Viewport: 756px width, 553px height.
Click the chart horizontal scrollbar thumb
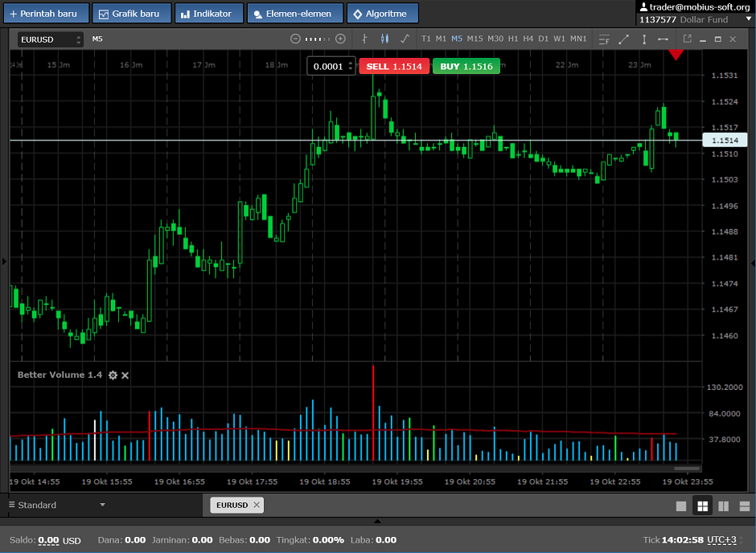pos(687,469)
